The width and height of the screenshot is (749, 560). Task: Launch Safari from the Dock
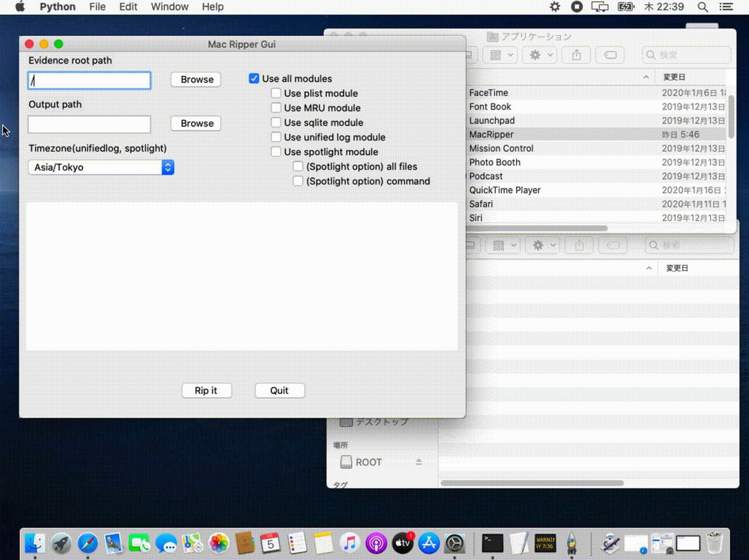[x=88, y=543]
